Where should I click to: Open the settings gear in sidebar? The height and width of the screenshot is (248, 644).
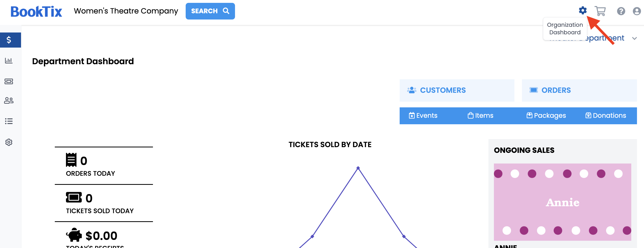[9, 142]
